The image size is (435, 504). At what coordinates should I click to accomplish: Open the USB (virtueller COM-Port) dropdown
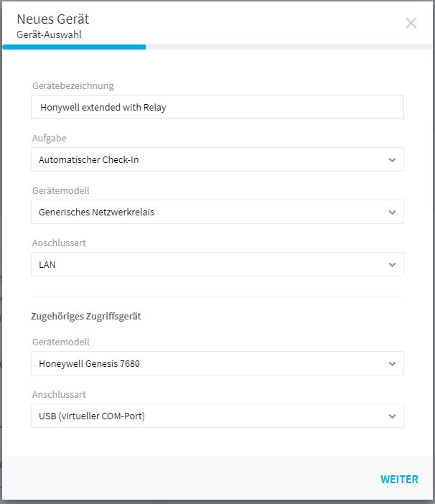coord(217,416)
